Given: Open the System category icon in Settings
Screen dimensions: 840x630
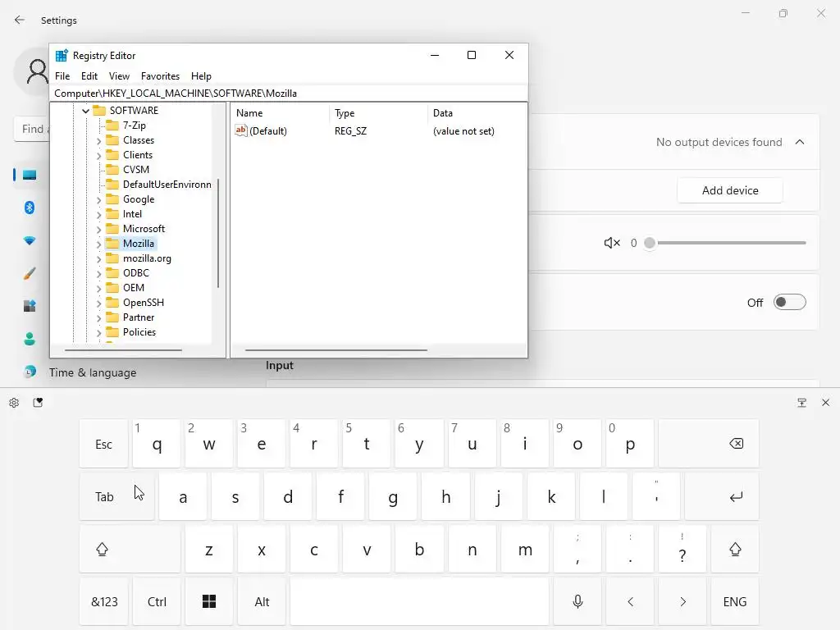Looking at the screenshot, I should tap(30, 176).
